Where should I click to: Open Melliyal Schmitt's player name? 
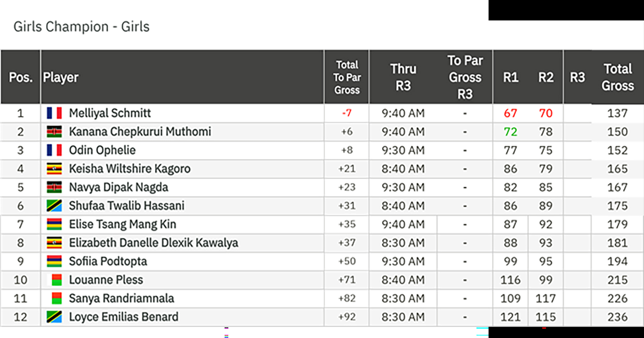point(110,113)
